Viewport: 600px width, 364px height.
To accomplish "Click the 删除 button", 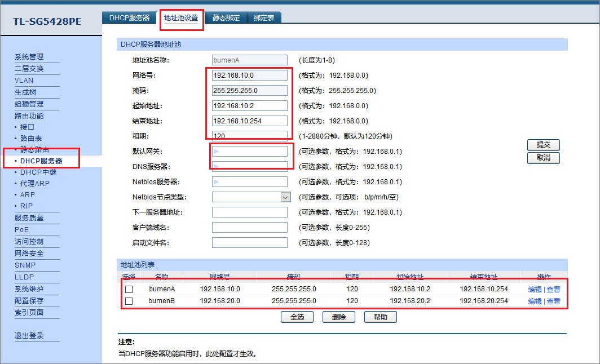I will pos(339,317).
